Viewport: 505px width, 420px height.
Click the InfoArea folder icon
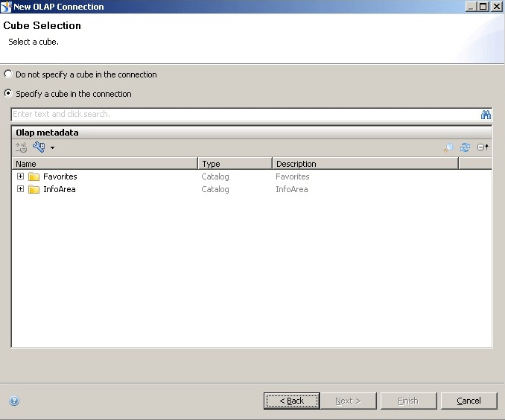coord(34,189)
